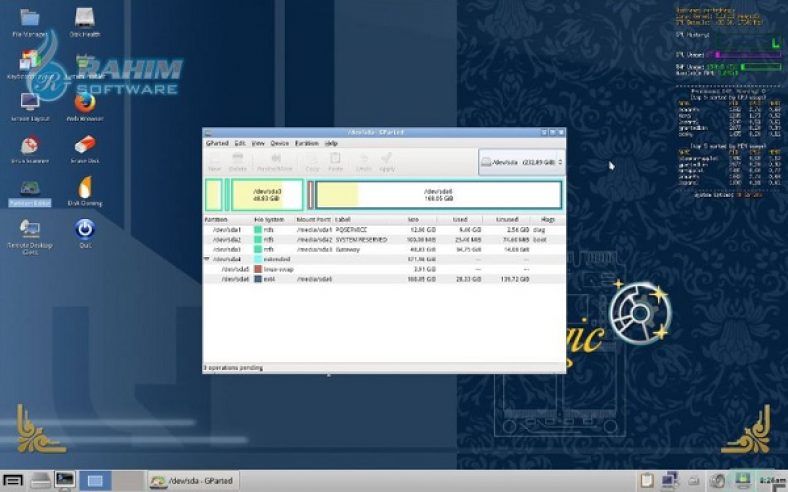The height and width of the screenshot is (492, 788).
Task: Open the terminal icon in taskbar
Action: [65, 480]
